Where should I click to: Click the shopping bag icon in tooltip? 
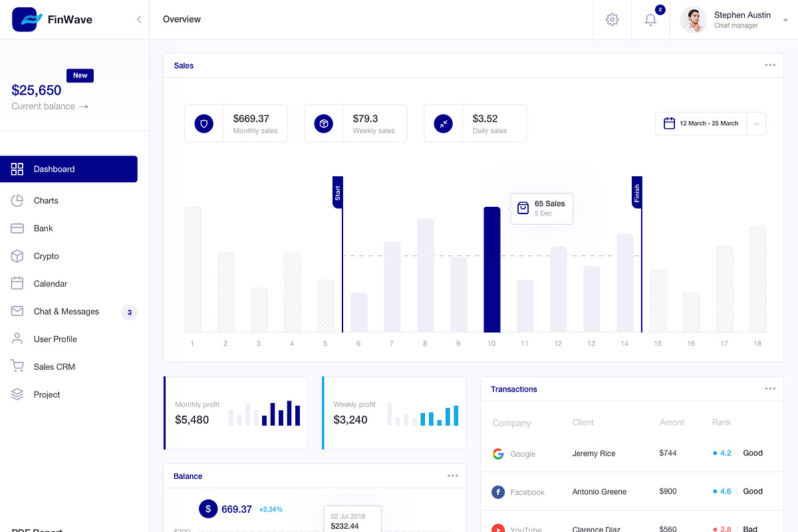pyautogui.click(x=523, y=208)
